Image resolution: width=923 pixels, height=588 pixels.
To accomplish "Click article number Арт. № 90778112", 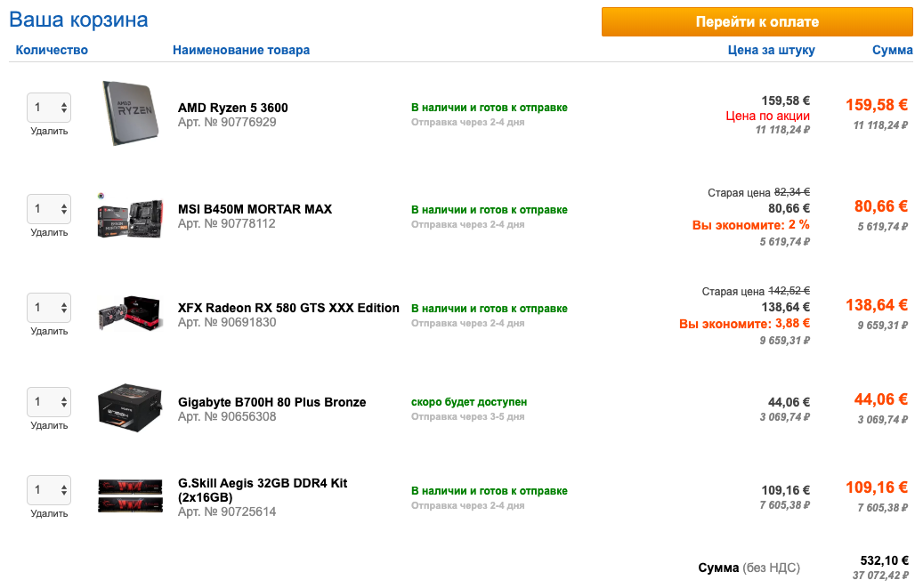I will tap(227, 223).
